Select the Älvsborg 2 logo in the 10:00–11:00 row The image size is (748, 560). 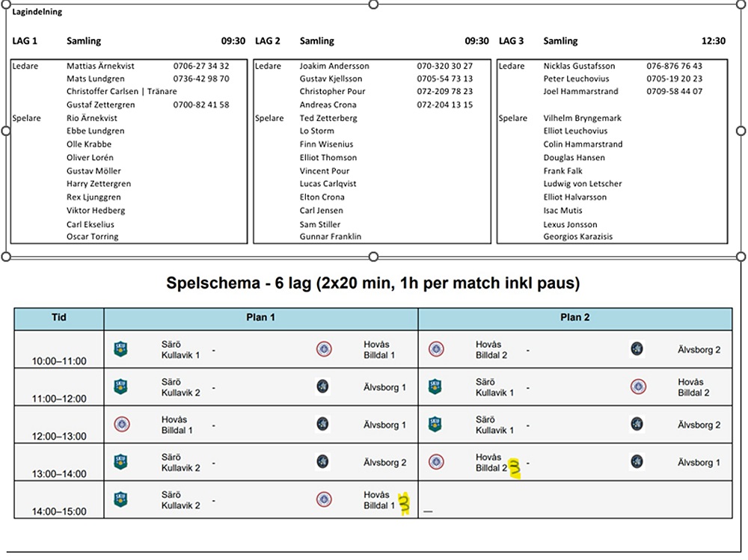pos(637,348)
